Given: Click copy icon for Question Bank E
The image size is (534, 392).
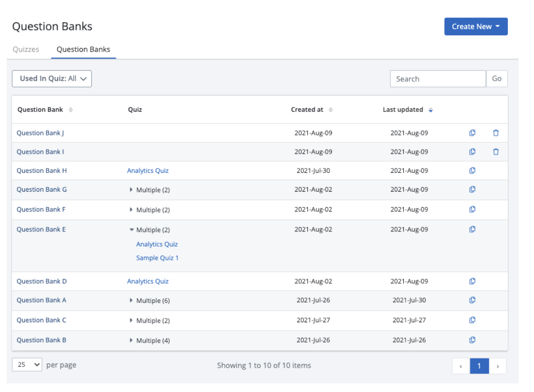Looking at the screenshot, I should (x=473, y=230).
